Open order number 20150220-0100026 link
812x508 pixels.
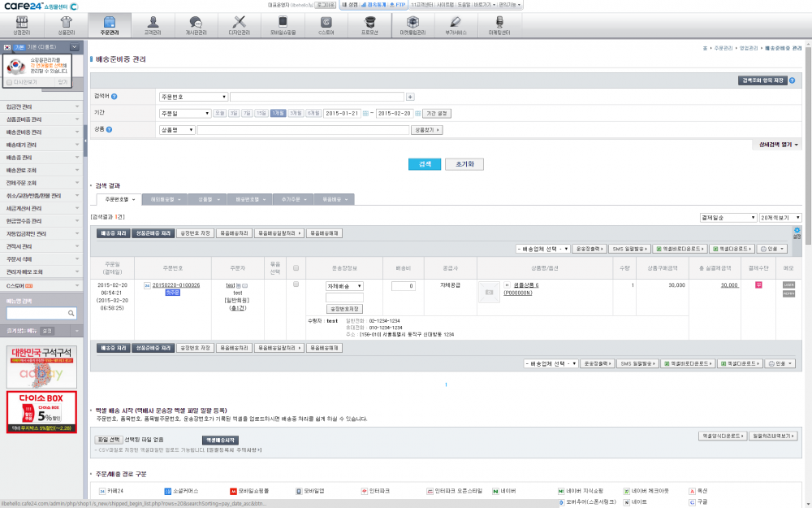pos(176,285)
